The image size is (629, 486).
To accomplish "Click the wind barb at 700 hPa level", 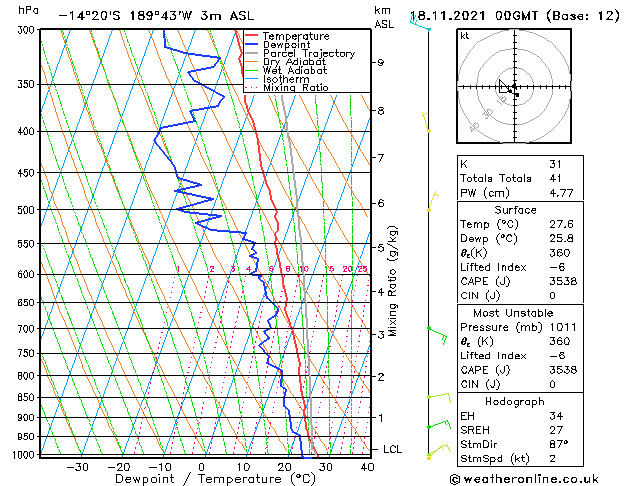I will coord(438,335).
